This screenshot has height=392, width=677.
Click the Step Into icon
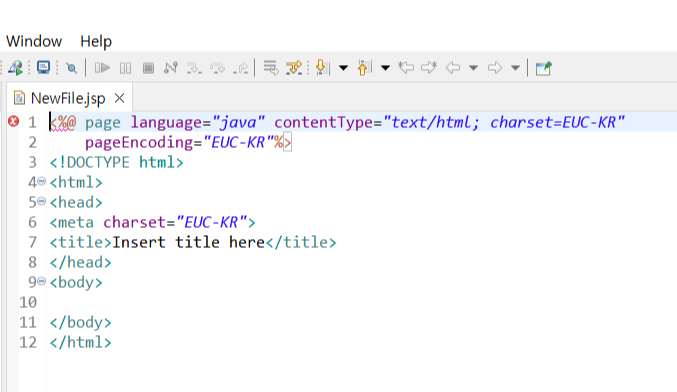pyautogui.click(x=194, y=68)
